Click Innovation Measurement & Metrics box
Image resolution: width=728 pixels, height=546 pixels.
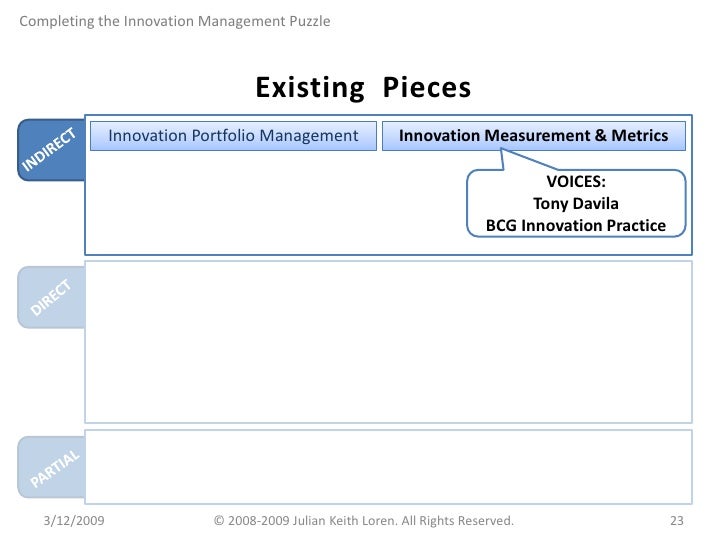pos(533,136)
